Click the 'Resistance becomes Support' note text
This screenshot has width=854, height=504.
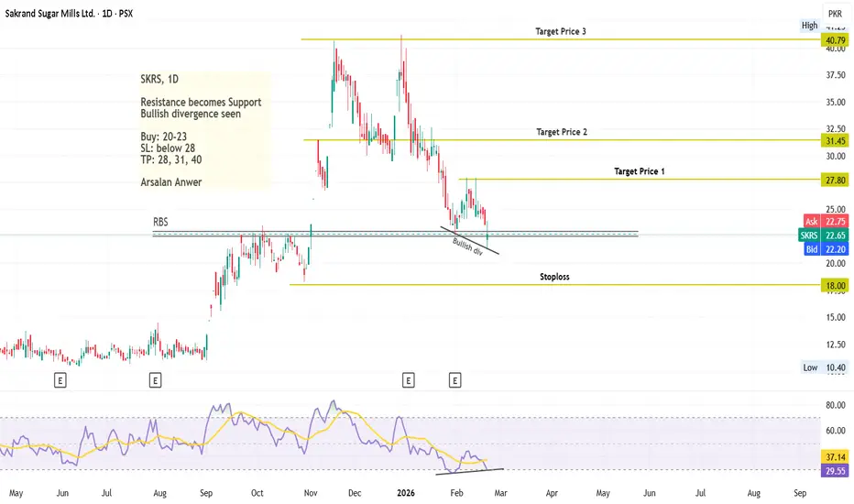201,103
